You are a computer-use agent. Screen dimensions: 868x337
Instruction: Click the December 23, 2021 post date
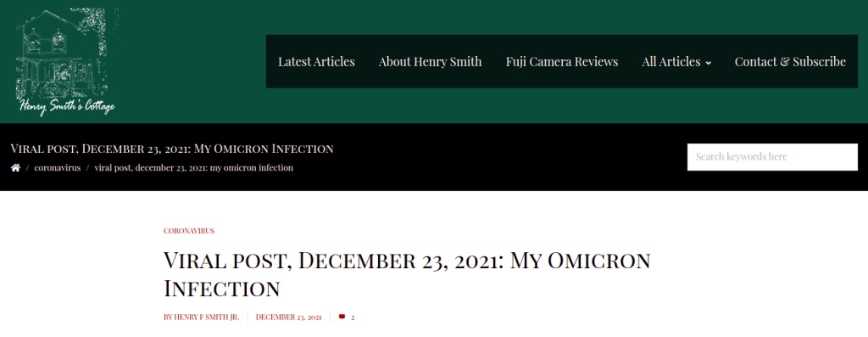(x=288, y=317)
